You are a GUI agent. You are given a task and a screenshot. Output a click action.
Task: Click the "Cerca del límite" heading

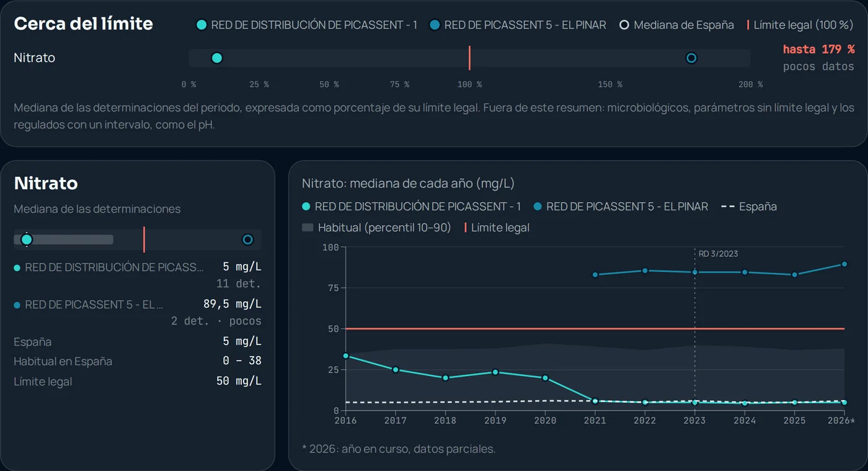(x=83, y=24)
